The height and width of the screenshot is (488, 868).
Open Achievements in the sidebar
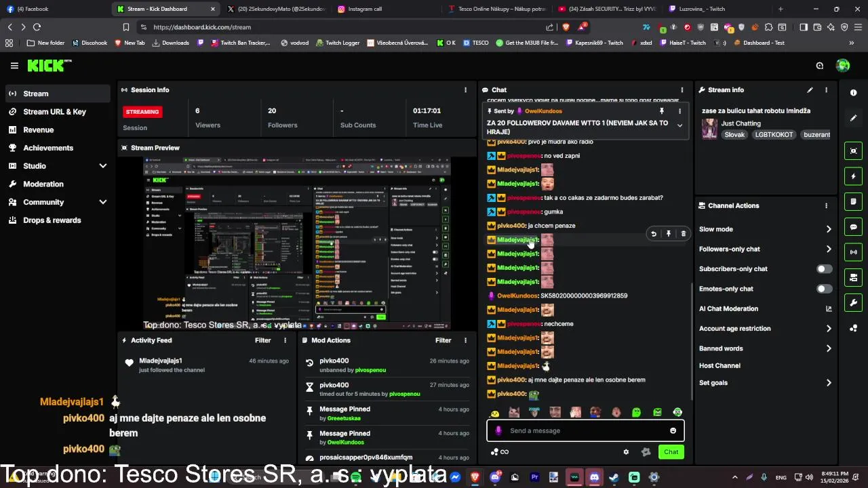(57, 148)
